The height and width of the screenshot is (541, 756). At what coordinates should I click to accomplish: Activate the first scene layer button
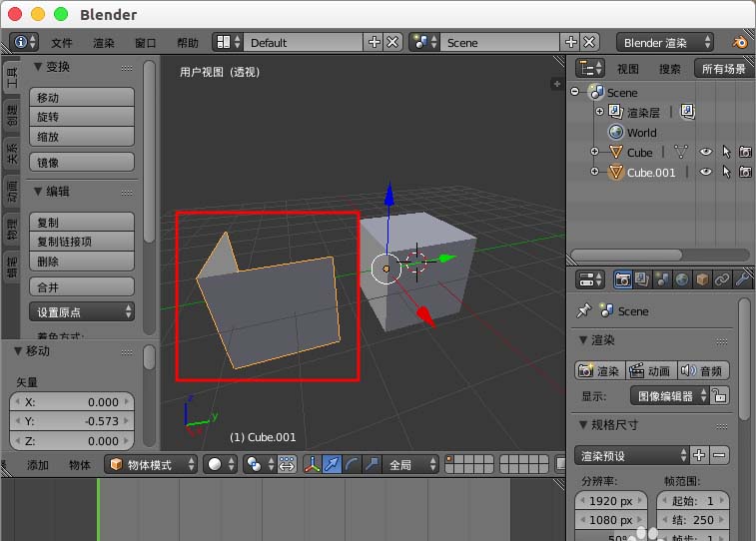(x=449, y=459)
